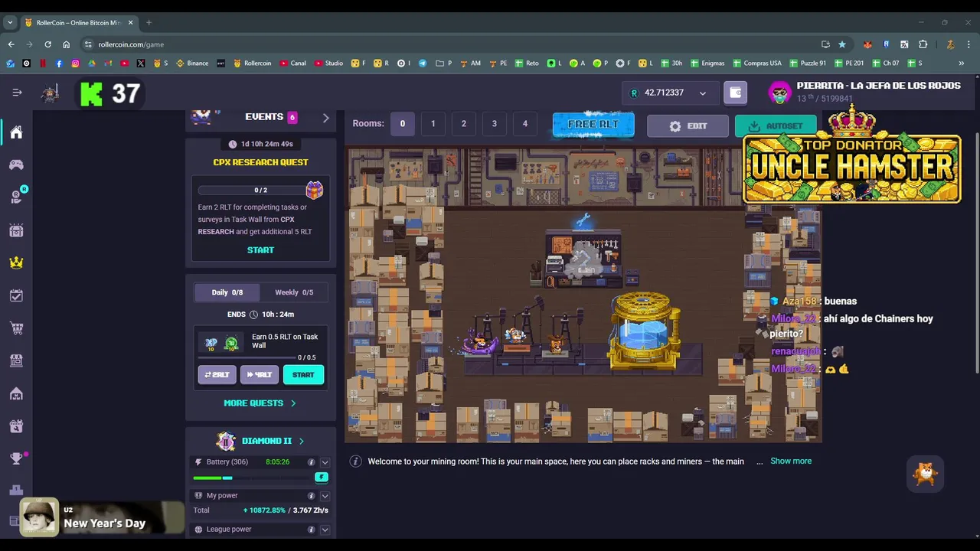The height and width of the screenshot is (551, 980).
Task: Select room 4 tab
Action: [x=525, y=124]
